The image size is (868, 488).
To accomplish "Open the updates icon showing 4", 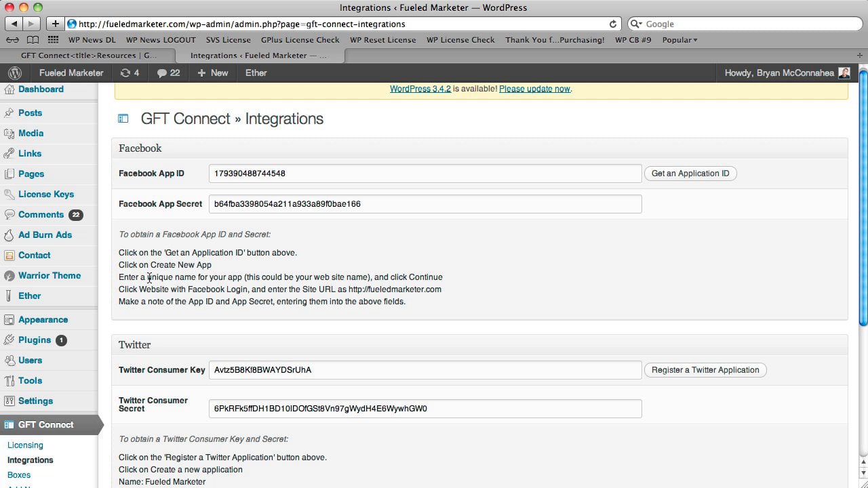I will point(130,73).
